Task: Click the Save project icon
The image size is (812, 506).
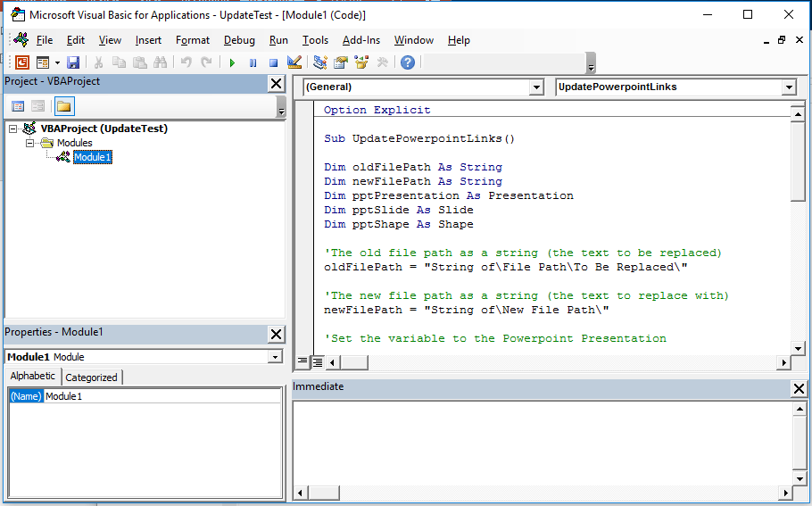Action: coord(73,62)
